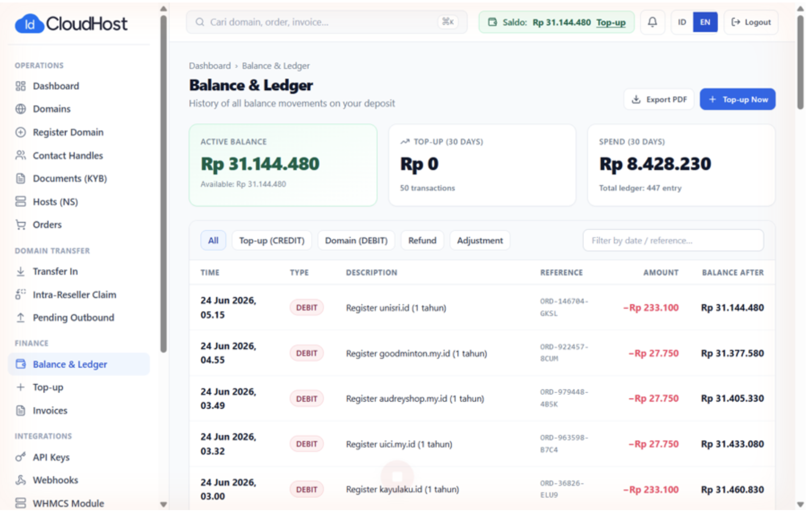This screenshot has width=812, height=520.
Task: Click the Orders cart icon
Action: (x=21, y=225)
